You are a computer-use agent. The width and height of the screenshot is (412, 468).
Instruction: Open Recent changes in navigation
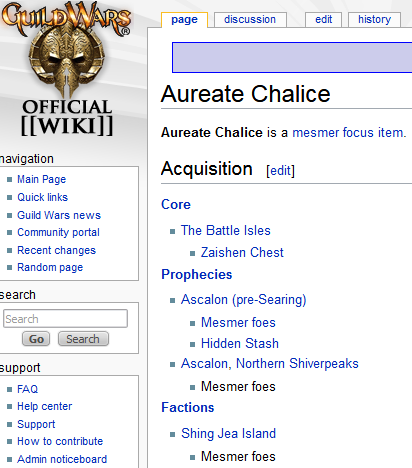tap(56, 250)
